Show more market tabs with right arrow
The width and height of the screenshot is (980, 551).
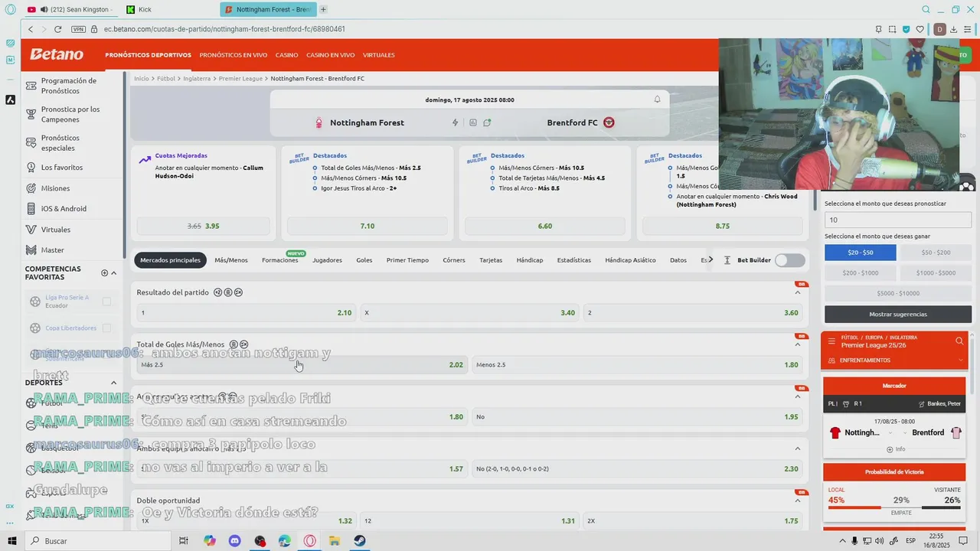pos(710,260)
